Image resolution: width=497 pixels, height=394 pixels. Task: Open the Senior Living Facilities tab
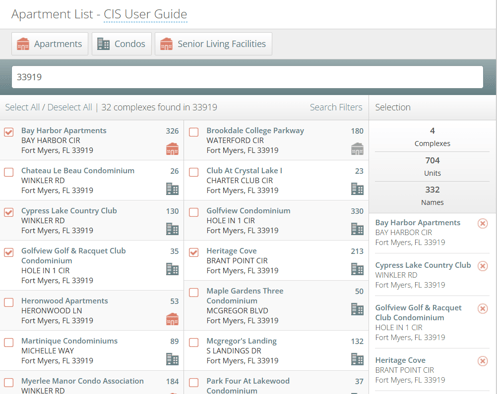[x=213, y=44]
